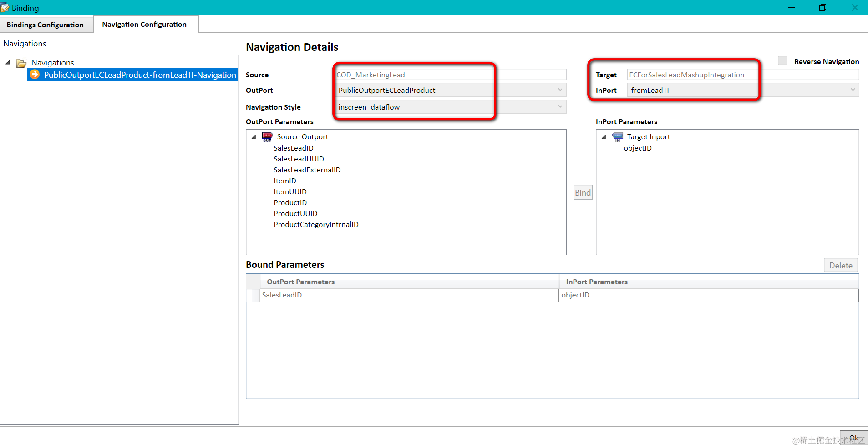868x448 pixels.
Task: Click the Navigations folder icon
Action: click(x=21, y=63)
